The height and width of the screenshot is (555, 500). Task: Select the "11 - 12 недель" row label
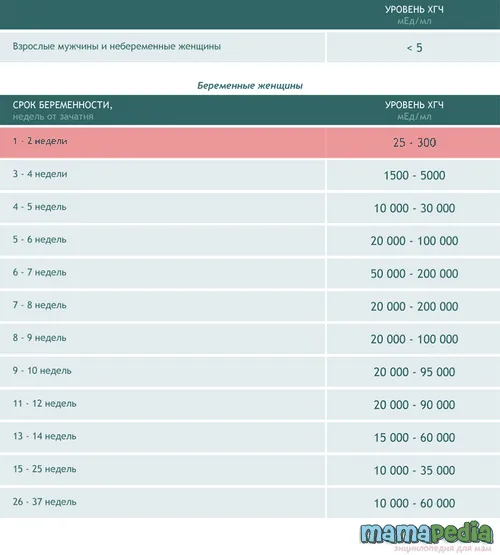pos(45,404)
